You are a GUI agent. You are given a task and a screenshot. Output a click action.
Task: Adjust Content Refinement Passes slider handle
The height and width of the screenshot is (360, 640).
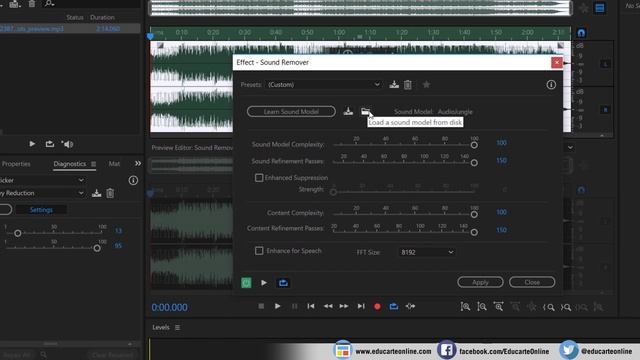(474, 232)
